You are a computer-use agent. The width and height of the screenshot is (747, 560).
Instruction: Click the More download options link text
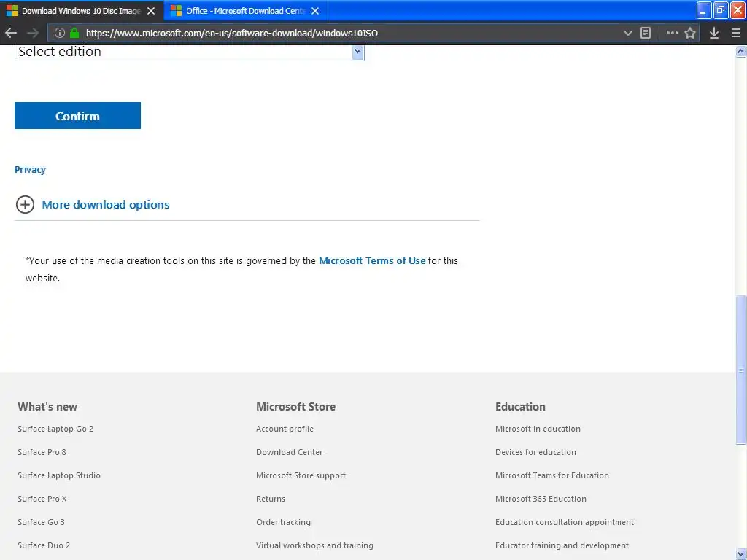[x=106, y=204]
